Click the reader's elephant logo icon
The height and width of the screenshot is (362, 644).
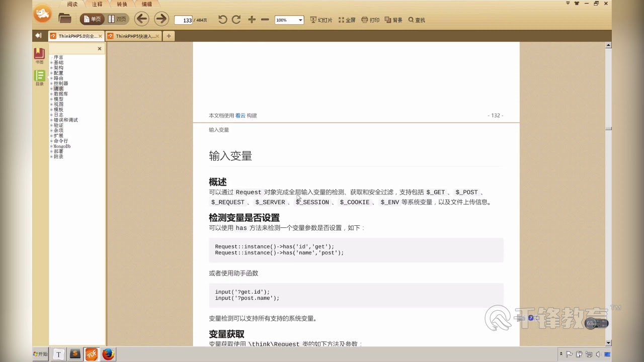(x=43, y=13)
